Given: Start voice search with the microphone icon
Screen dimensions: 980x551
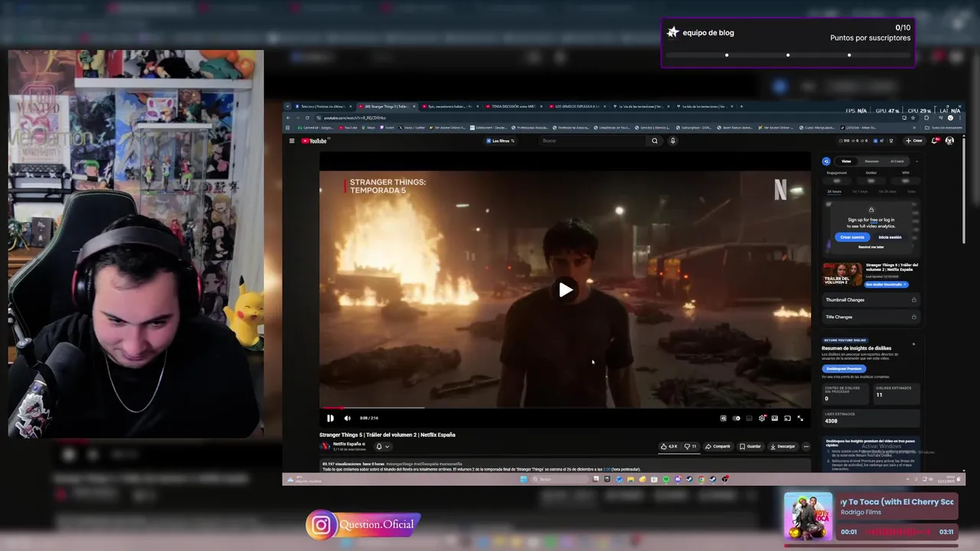Looking at the screenshot, I should coord(673,141).
